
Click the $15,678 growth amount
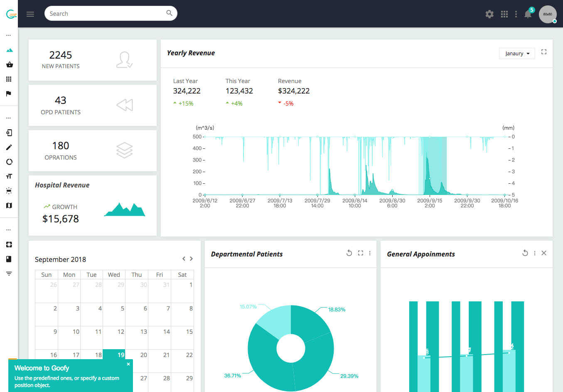[x=61, y=219]
